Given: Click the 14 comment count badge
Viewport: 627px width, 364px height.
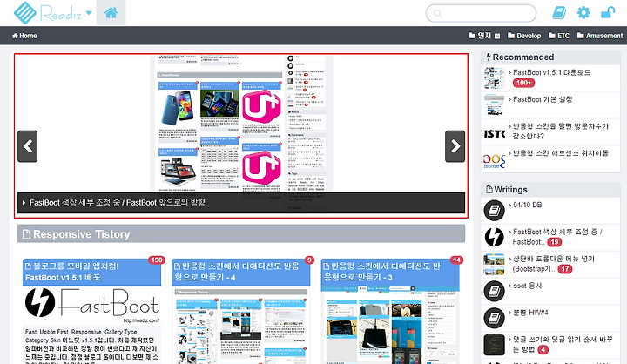Looking at the screenshot, I should click(456, 260).
